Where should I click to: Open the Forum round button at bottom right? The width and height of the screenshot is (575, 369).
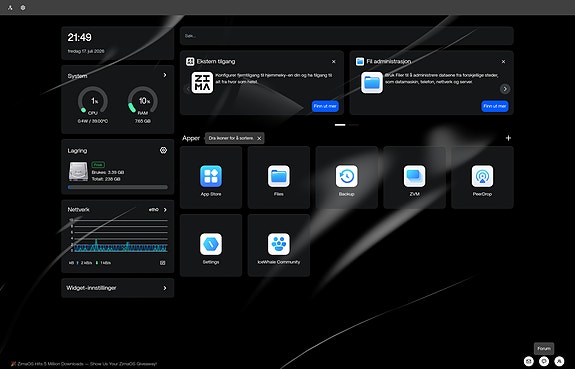click(x=544, y=361)
